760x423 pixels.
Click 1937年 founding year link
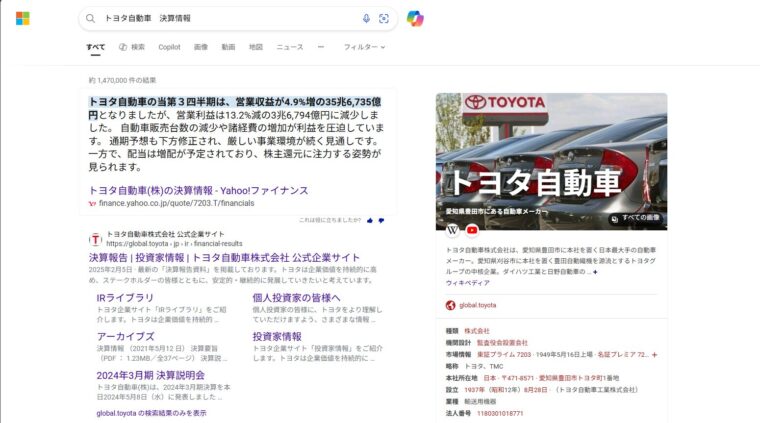coord(474,390)
